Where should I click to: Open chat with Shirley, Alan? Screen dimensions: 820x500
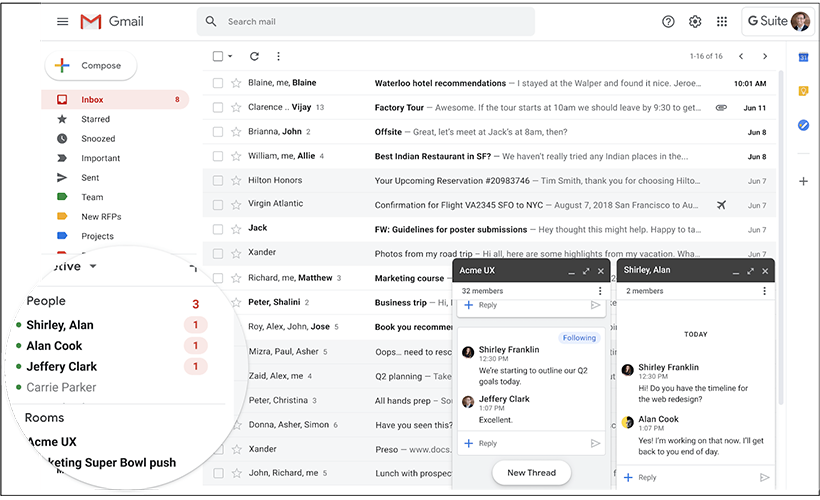[60, 325]
